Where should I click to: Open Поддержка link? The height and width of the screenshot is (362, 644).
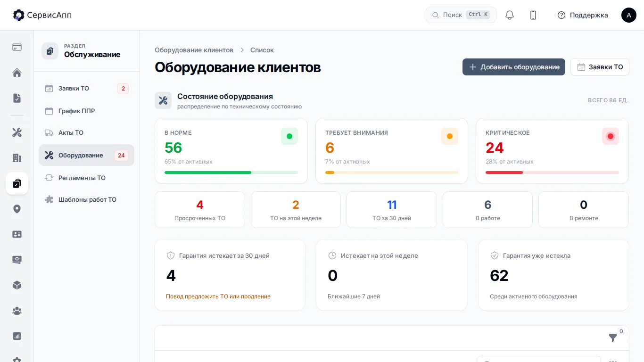point(583,15)
